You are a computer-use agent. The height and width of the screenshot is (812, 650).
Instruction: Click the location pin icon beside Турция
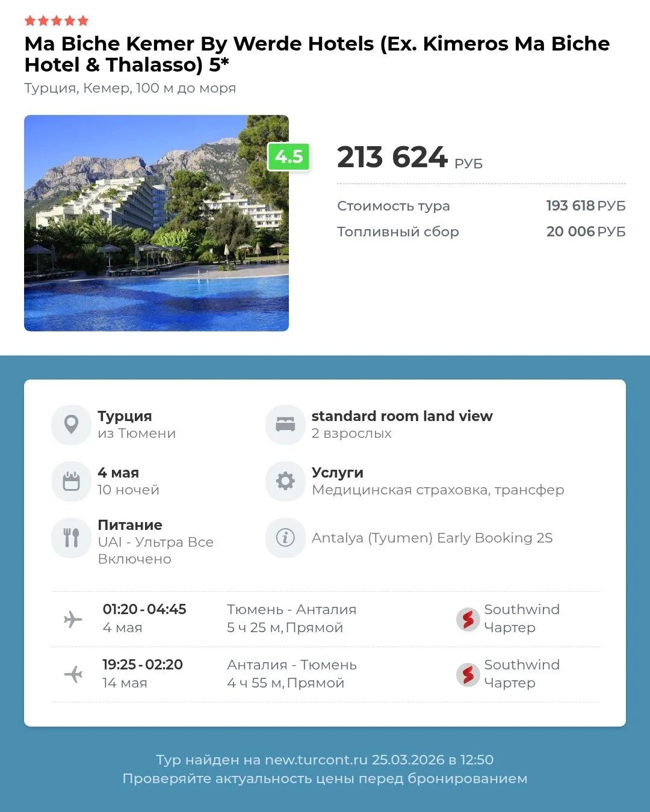coord(71,425)
